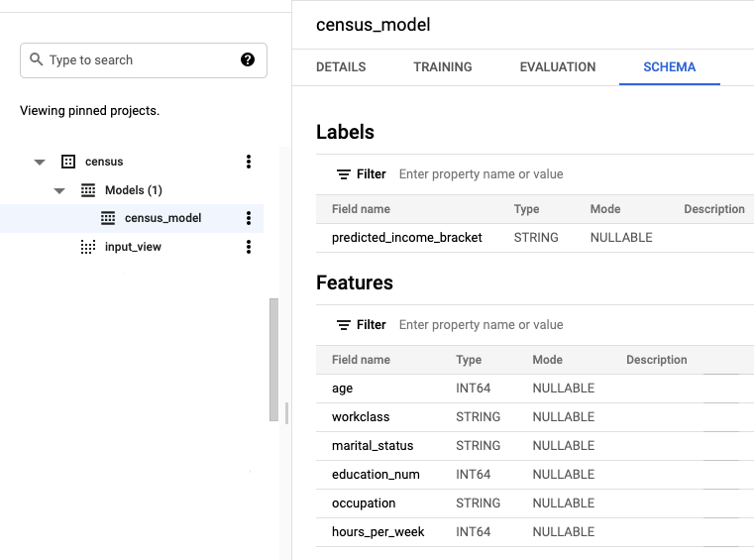754x560 pixels.
Task: Click the explorer panel vertical scrollbar
Action: coord(273,360)
